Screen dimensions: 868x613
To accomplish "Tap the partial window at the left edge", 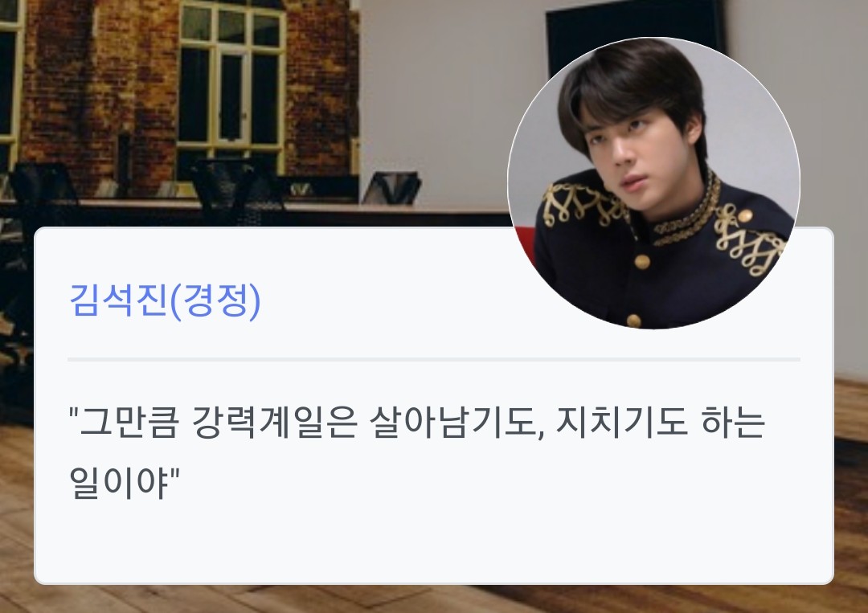I will pyautogui.click(x=10, y=83).
